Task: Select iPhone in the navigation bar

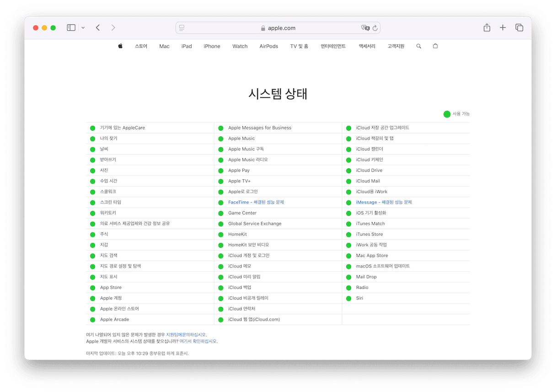Action: (212, 46)
